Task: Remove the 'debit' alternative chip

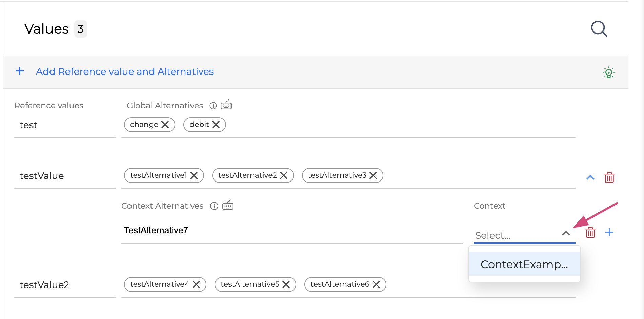Action: pyautogui.click(x=216, y=125)
